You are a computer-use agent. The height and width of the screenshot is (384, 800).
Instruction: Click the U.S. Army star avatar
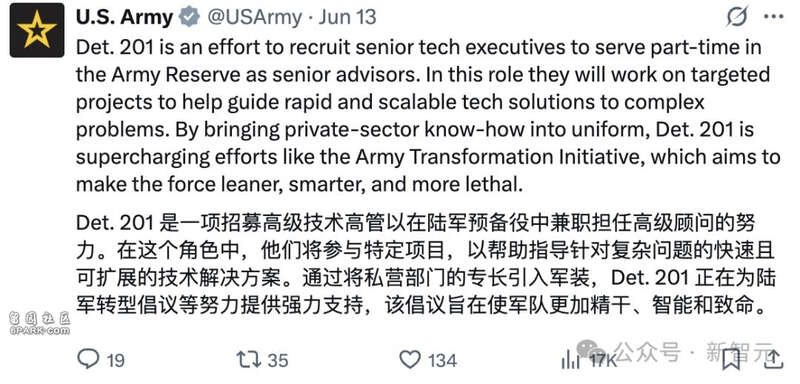click(x=37, y=30)
